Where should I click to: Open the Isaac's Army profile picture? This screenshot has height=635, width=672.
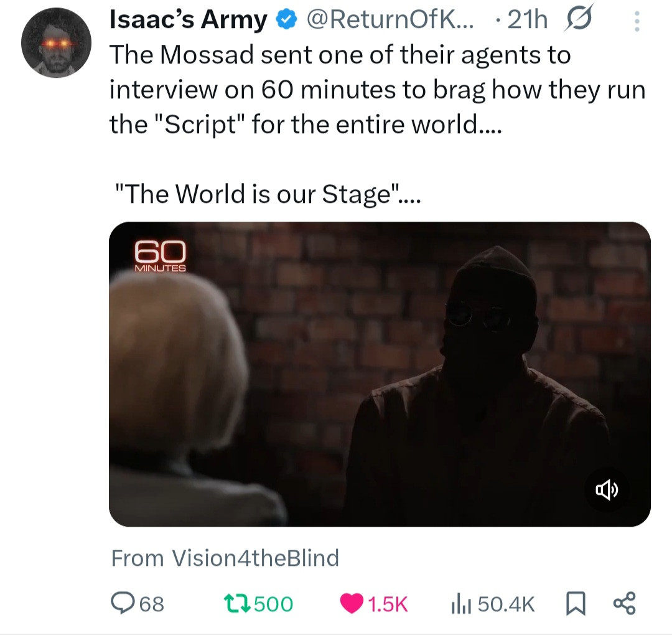point(56,42)
